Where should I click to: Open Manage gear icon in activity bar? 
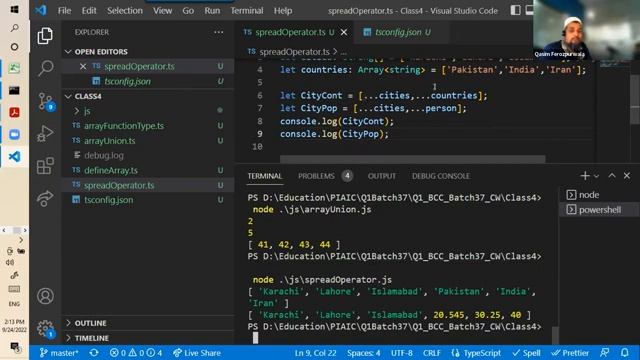[45, 329]
